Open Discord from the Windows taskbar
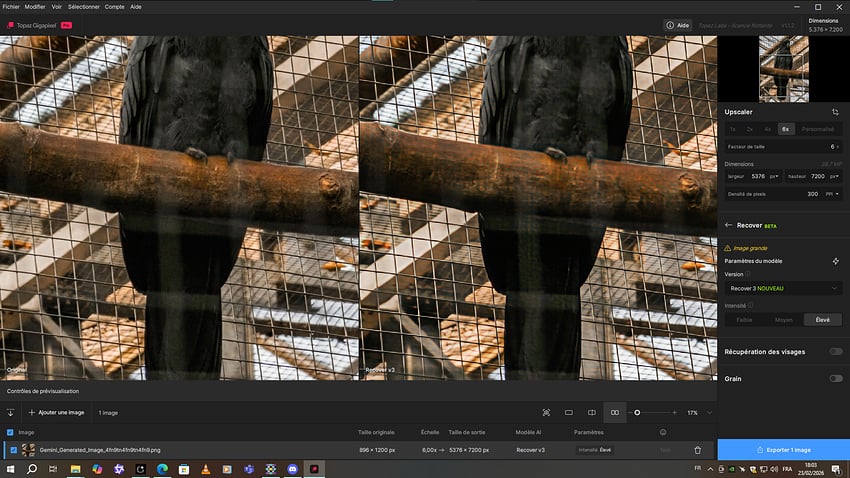The height and width of the screenshot is (478, 850). click(x=292, y=469)
